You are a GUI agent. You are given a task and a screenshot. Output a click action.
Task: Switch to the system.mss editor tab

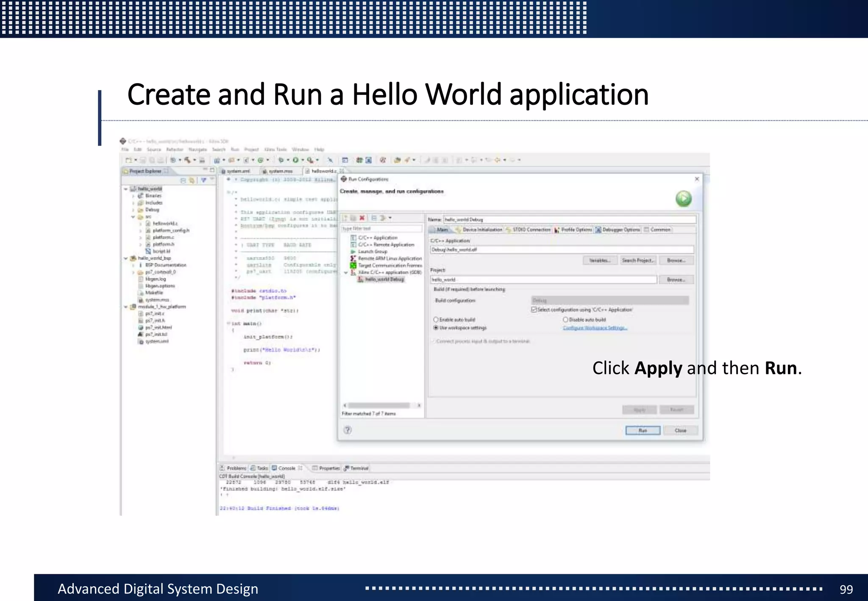(278, 171)
